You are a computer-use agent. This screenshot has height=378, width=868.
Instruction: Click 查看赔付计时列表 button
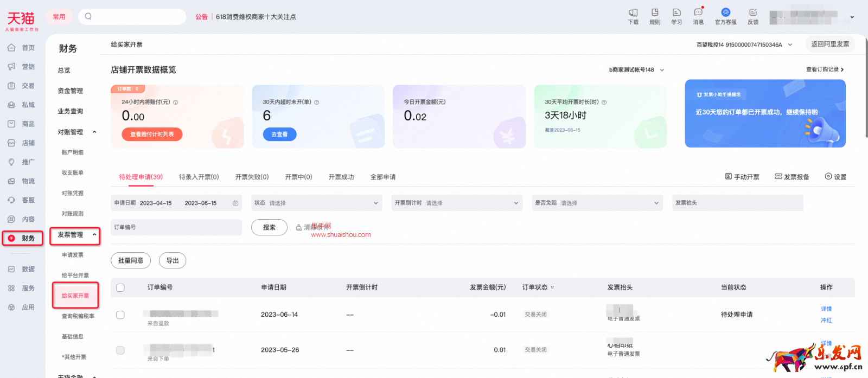pos(152,134)
